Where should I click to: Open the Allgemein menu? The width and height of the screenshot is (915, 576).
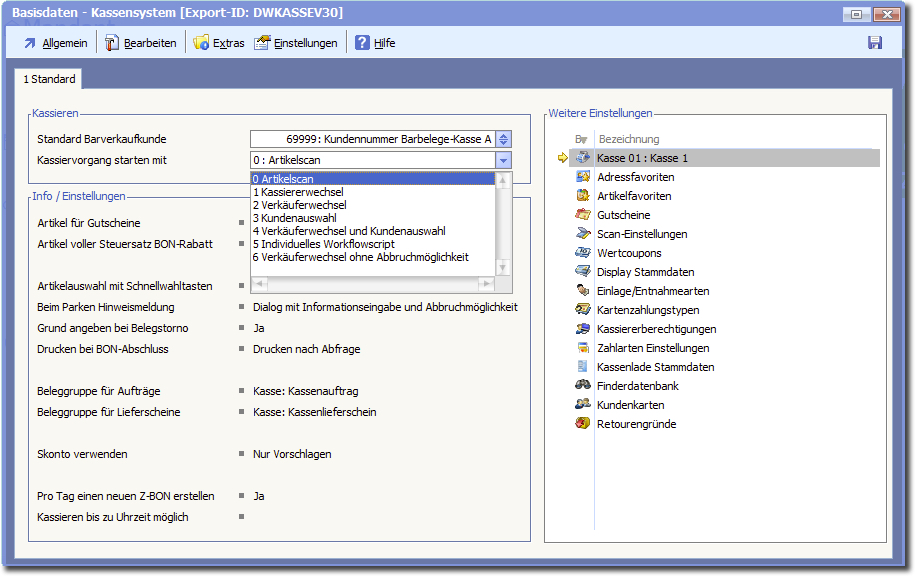[54, 43]
